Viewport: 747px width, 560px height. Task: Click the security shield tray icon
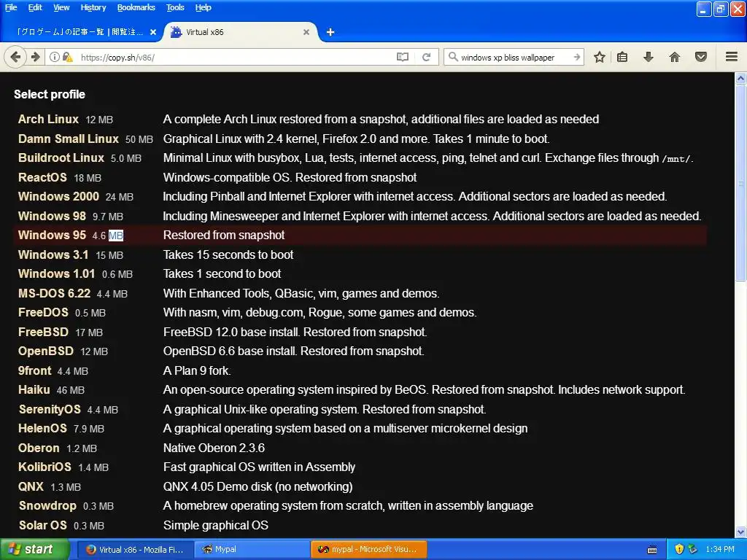point(679,550)
